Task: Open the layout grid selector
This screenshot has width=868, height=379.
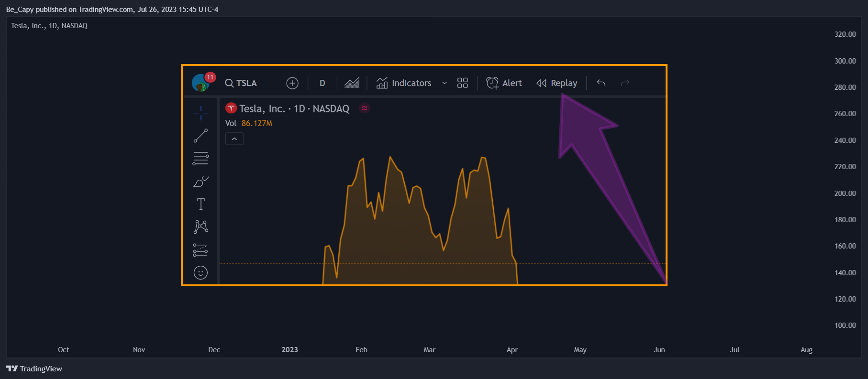Action: (462, 83)
